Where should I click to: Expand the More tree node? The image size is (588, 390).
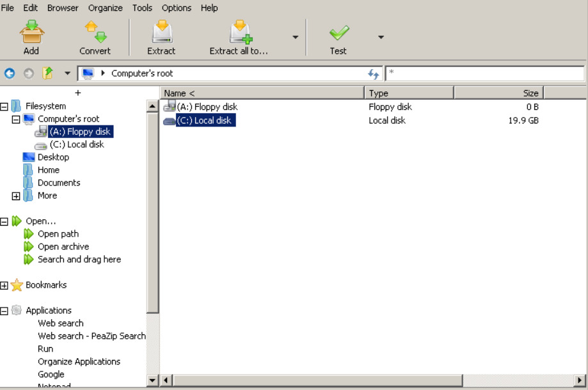click(16, 196)
